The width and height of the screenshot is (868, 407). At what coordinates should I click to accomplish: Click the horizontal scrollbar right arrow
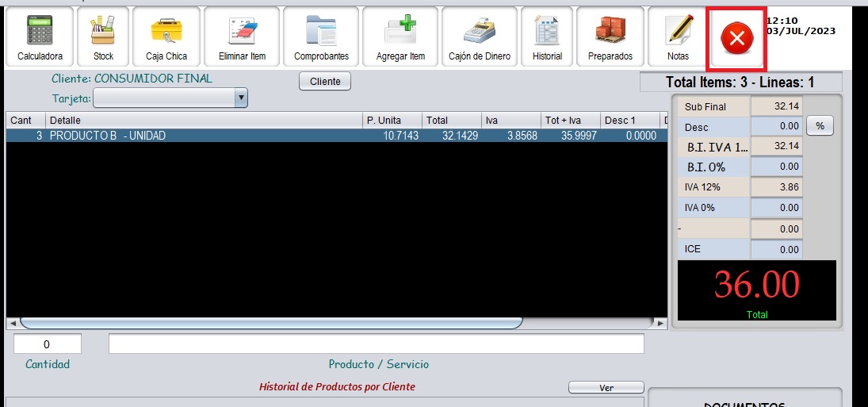(x=661, y=324)
